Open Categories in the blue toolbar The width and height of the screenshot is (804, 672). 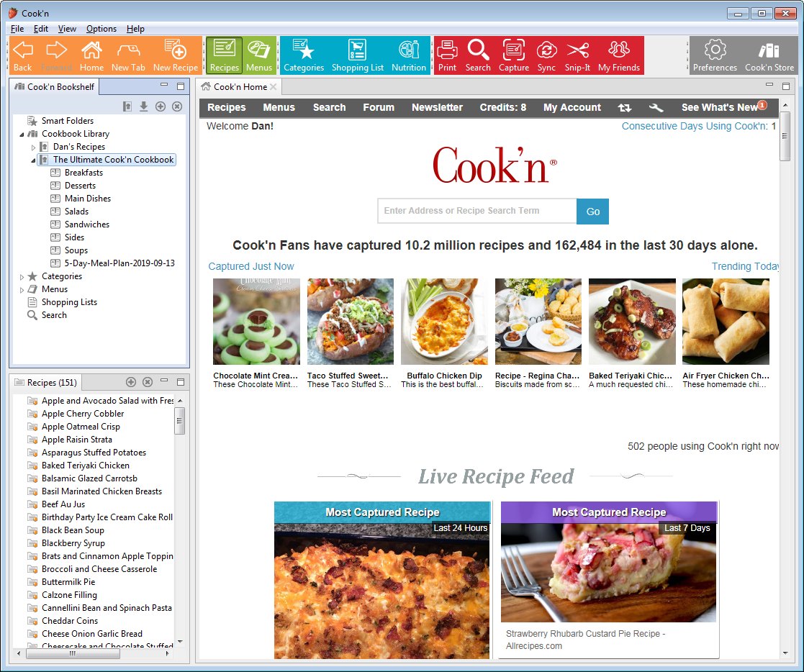pos(304,56)
